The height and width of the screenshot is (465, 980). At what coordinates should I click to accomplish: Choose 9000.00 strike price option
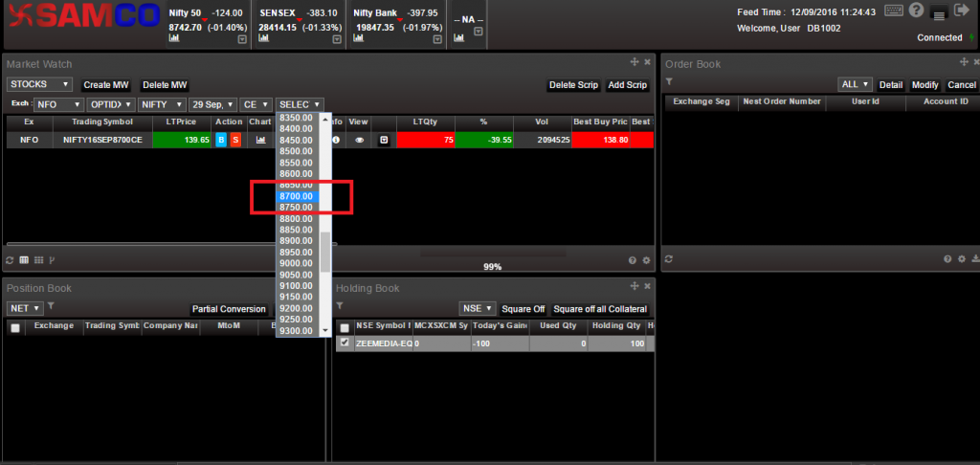pyautogui.click(x=297, y=263)
